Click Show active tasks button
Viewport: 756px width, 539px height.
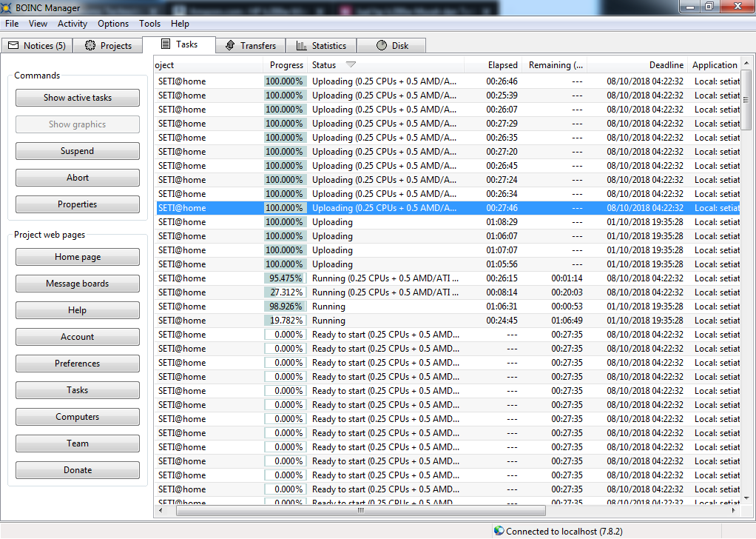tap(77, 98)
